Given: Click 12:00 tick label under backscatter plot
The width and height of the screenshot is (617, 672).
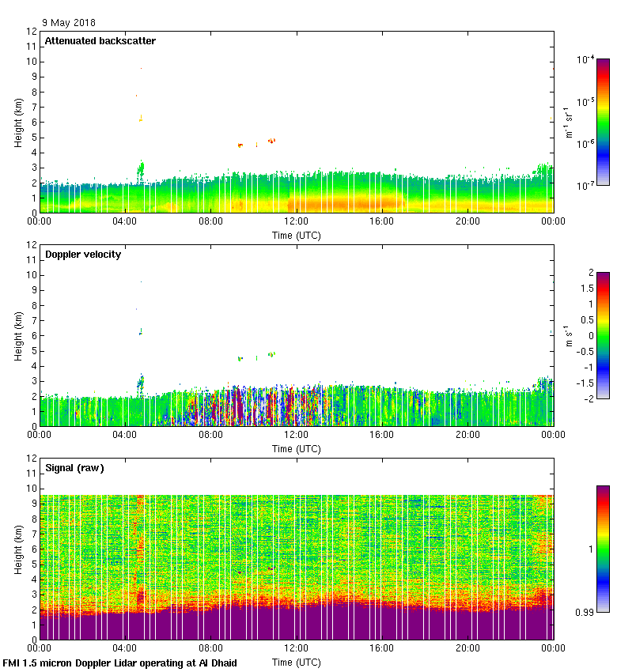Looking at the screenshot, I should 297,221.
